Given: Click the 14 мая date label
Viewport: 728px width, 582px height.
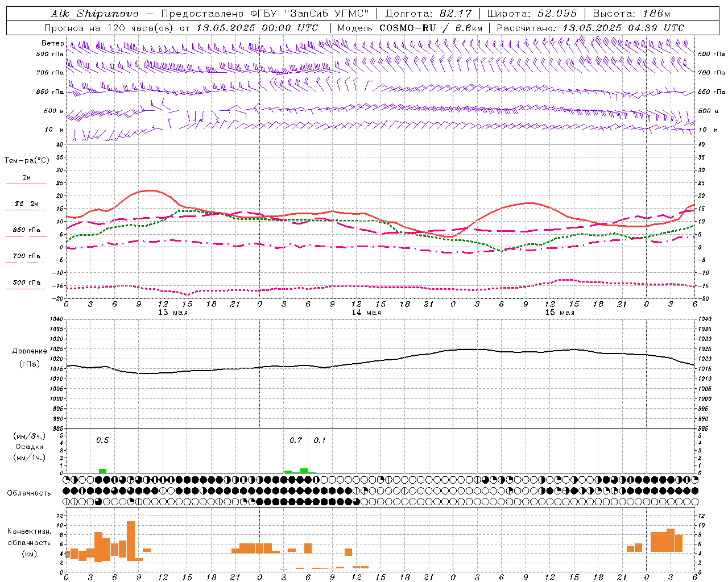Looking at the screenshot, I should (366, 313).
